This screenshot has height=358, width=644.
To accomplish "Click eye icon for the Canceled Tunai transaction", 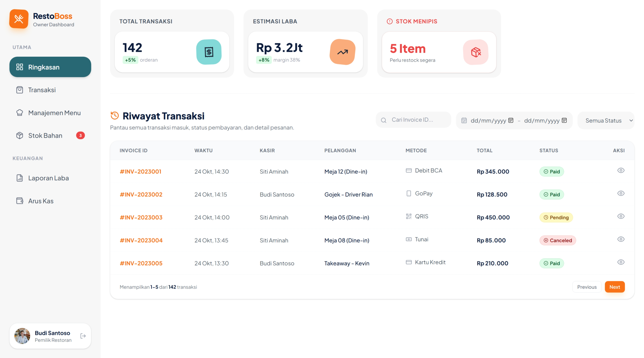I will [x=621, y=239].
